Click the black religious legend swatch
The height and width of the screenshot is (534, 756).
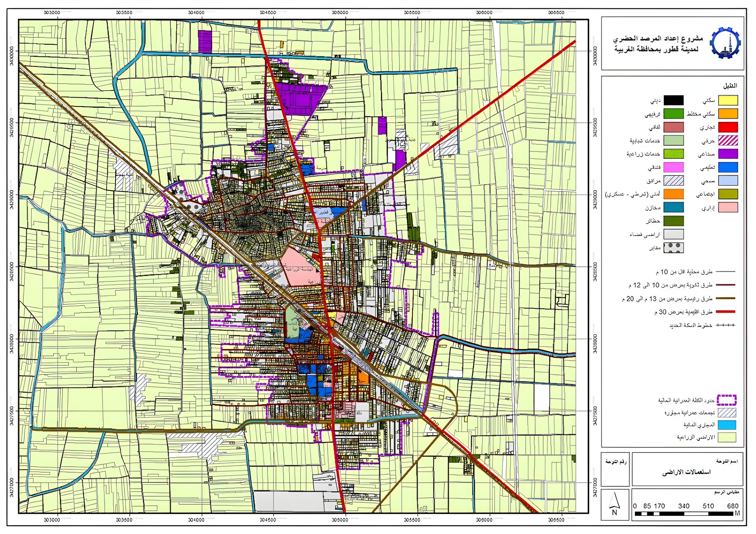(x=673, y=100)
